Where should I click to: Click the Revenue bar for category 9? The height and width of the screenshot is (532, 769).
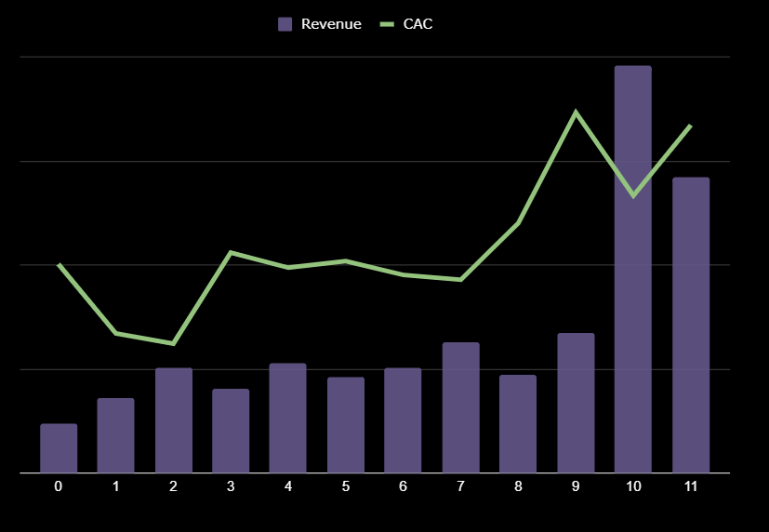[x=576, y=403]
